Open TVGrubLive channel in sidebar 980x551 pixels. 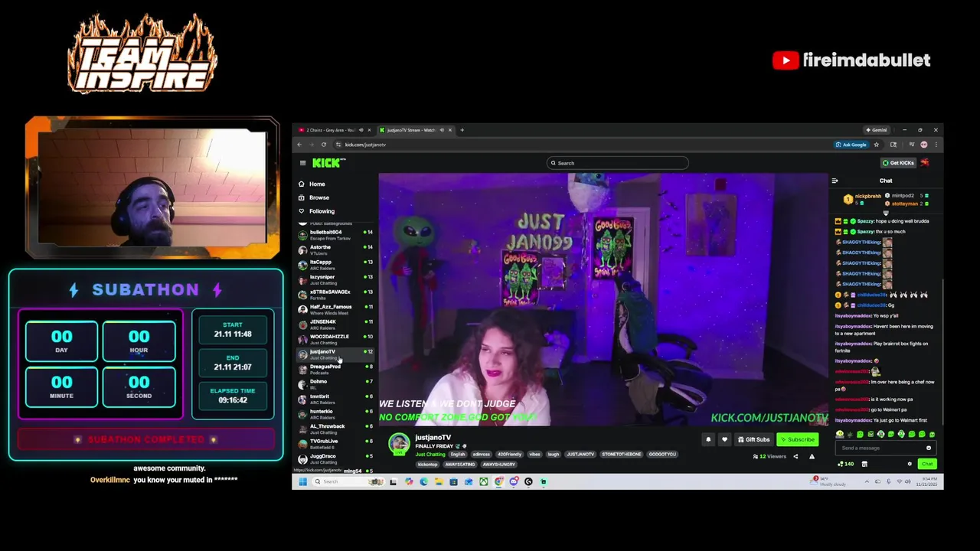335,444
